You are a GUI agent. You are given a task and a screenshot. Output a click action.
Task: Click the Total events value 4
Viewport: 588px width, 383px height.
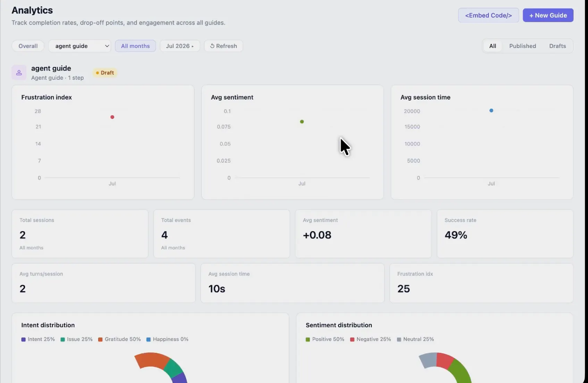[165, 235]
